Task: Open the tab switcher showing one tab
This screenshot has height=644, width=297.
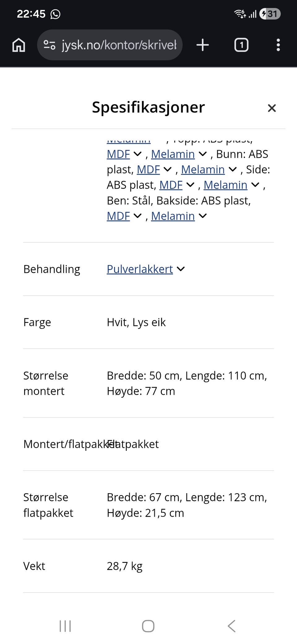Action: pos(241,45)
